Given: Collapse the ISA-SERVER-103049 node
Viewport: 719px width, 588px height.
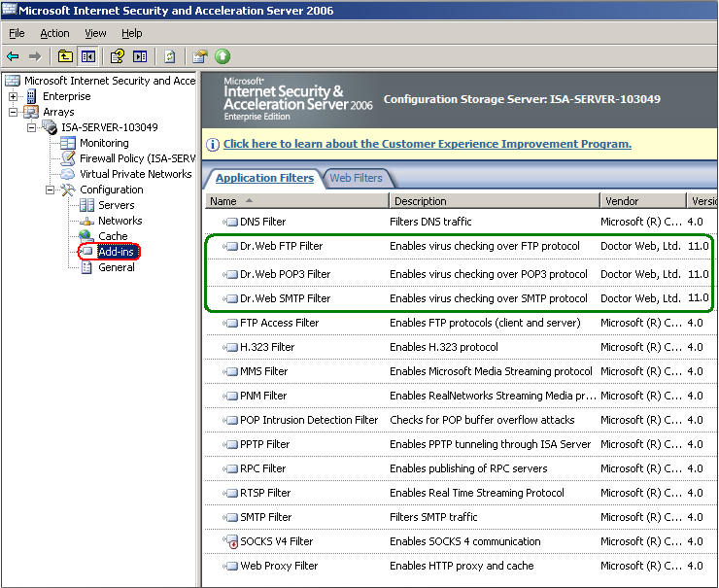Looking at the screenshot, I should 31,127.
